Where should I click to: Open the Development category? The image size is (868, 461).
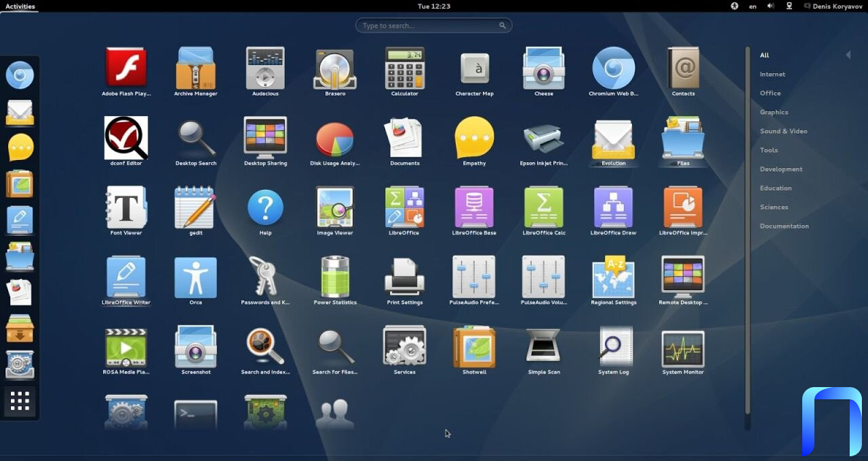pos(781,169)
